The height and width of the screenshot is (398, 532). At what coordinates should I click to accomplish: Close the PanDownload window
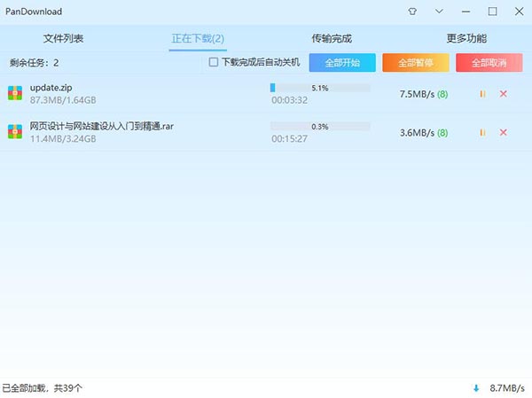click(519, 12)
